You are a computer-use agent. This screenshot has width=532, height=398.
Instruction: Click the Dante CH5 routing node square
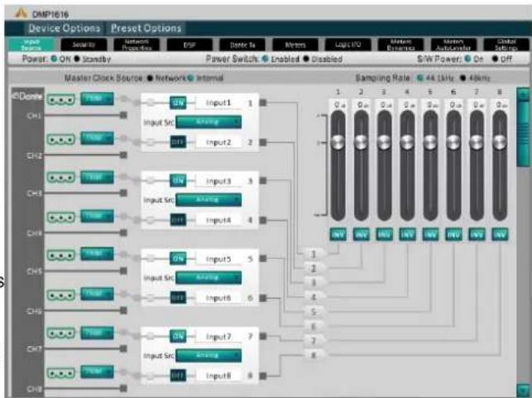(x=123, y=271)
